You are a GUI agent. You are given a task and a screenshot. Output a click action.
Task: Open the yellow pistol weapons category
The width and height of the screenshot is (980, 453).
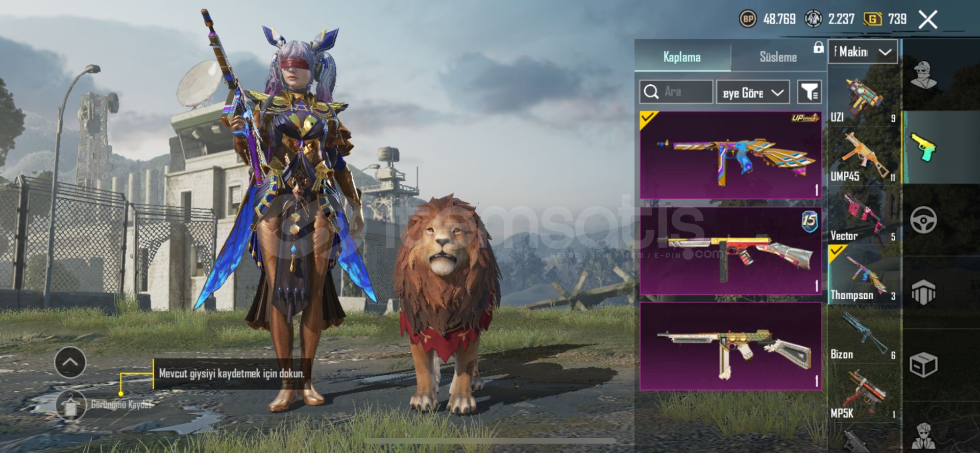923,148
